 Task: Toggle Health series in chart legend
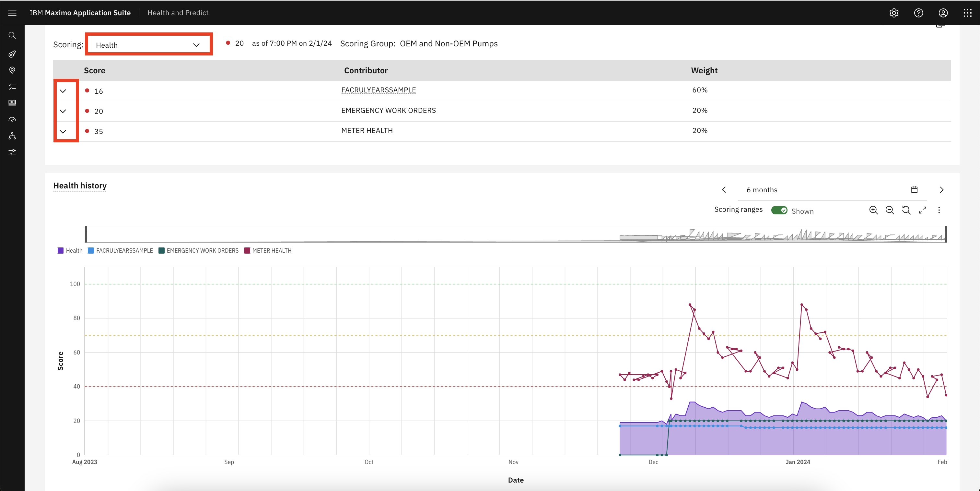point(70,250)
